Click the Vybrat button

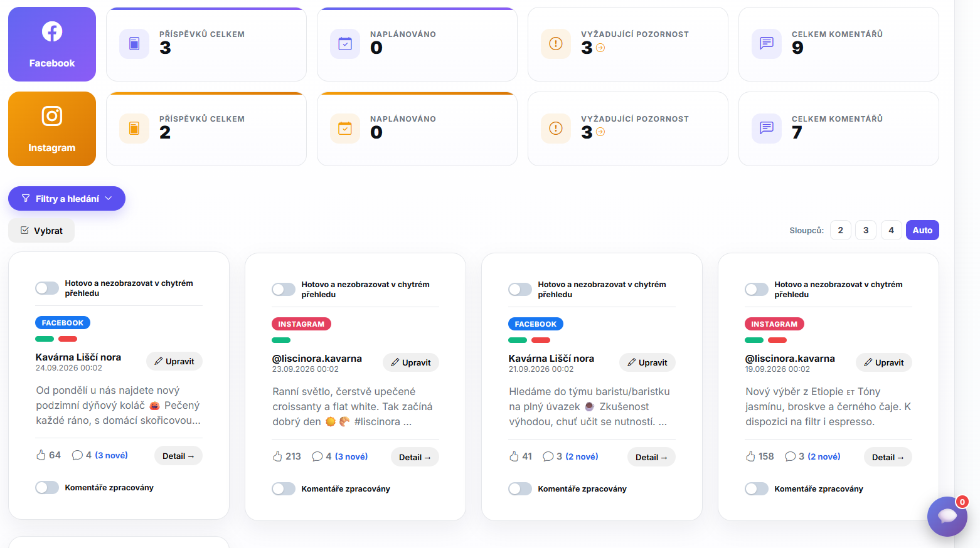click(41, 231)
